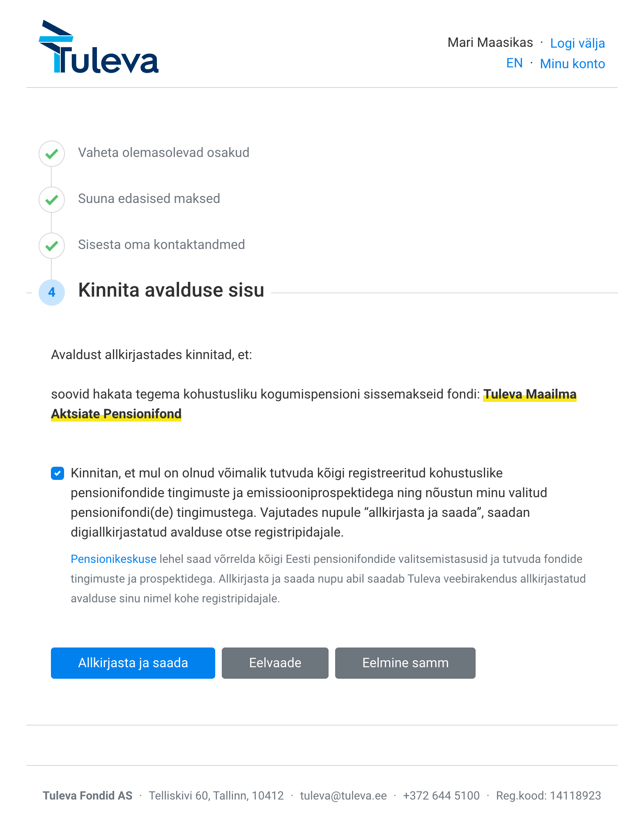
Task: Open Sisesta oma kontaktandmed step
Action: point(161,245)
